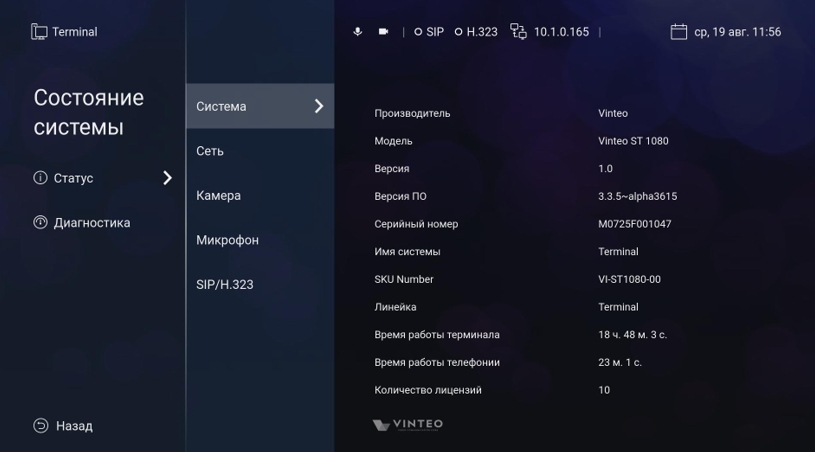Click the microphone status icon
The image size is (815, 452).
(358, 32)
